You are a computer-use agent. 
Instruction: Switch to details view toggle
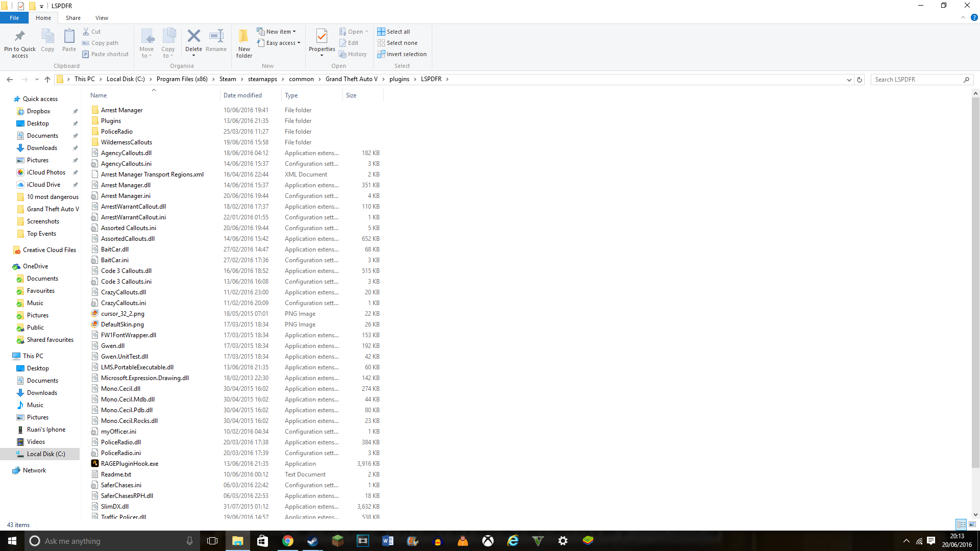pos(961,524)
